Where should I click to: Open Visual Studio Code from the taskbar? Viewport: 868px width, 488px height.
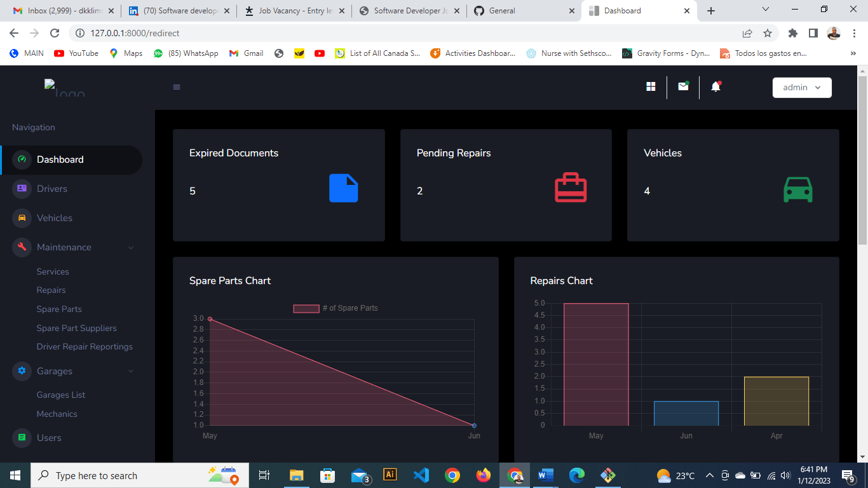(421, 475)
